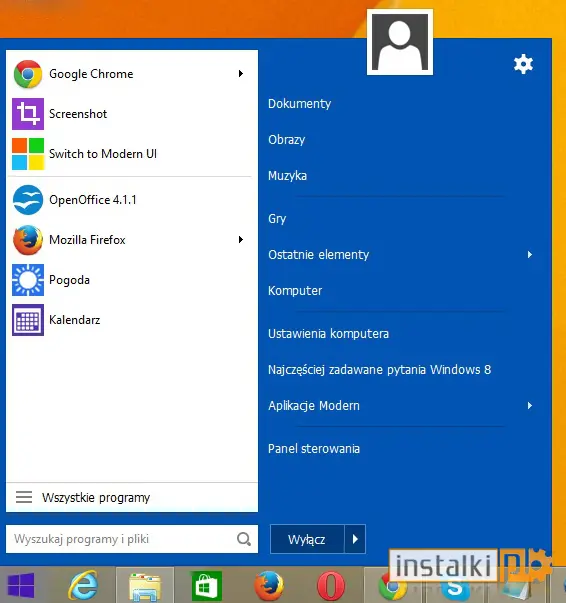Open the Gry menu item
This screenshot has height=603, width=566.
pos(277,219)
